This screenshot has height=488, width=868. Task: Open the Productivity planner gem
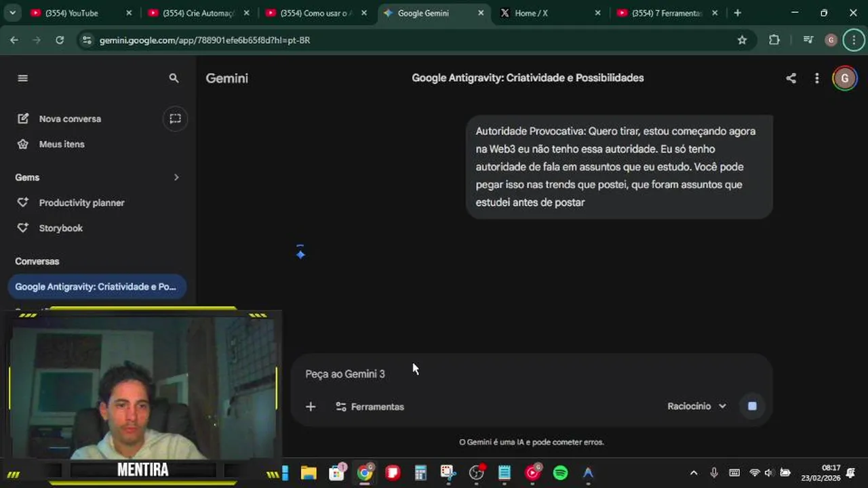point(81,203)
